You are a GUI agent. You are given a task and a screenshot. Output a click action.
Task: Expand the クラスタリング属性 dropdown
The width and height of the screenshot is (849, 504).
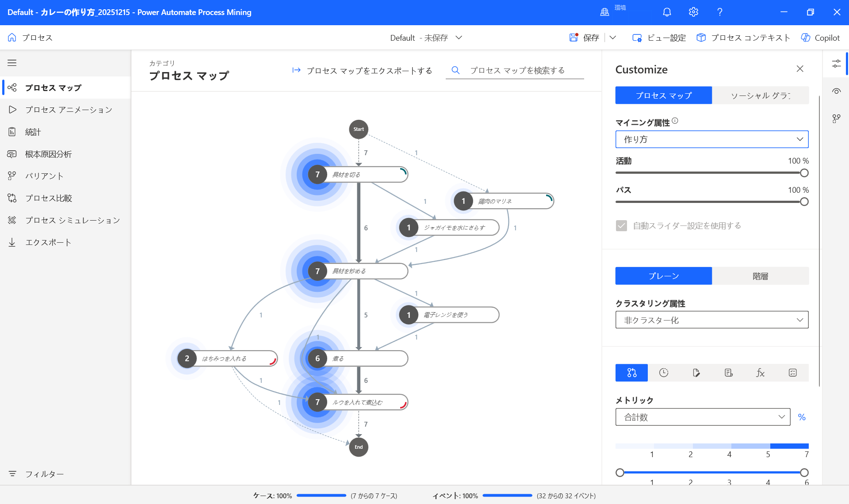711,320
